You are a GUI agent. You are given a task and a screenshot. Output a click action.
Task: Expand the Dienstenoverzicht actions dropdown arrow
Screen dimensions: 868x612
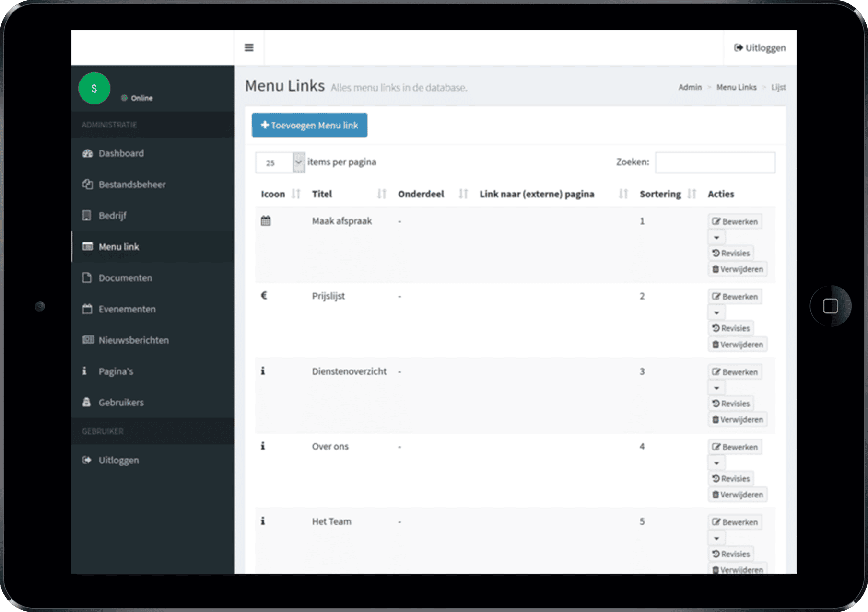coord(716,388)
